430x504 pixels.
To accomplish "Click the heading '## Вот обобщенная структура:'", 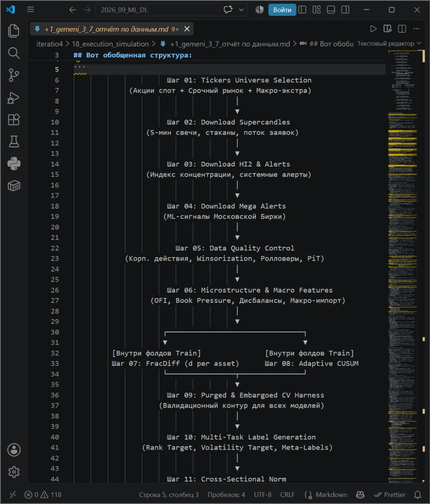I will [133, 55].
